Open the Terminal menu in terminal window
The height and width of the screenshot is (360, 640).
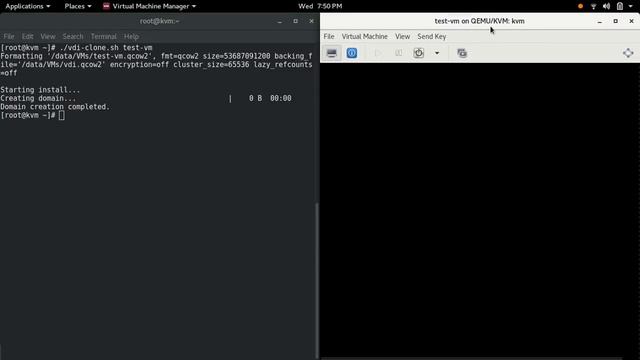click(x=103, y=36)
